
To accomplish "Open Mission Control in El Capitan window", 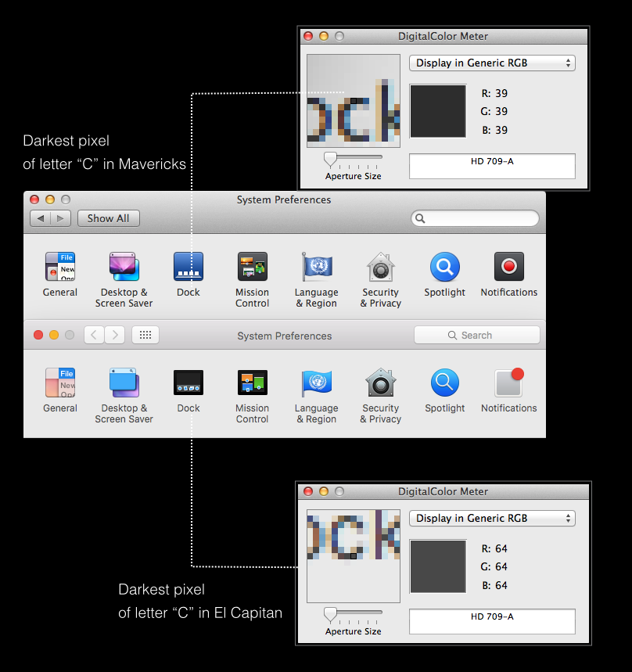I will pos(253,383).
